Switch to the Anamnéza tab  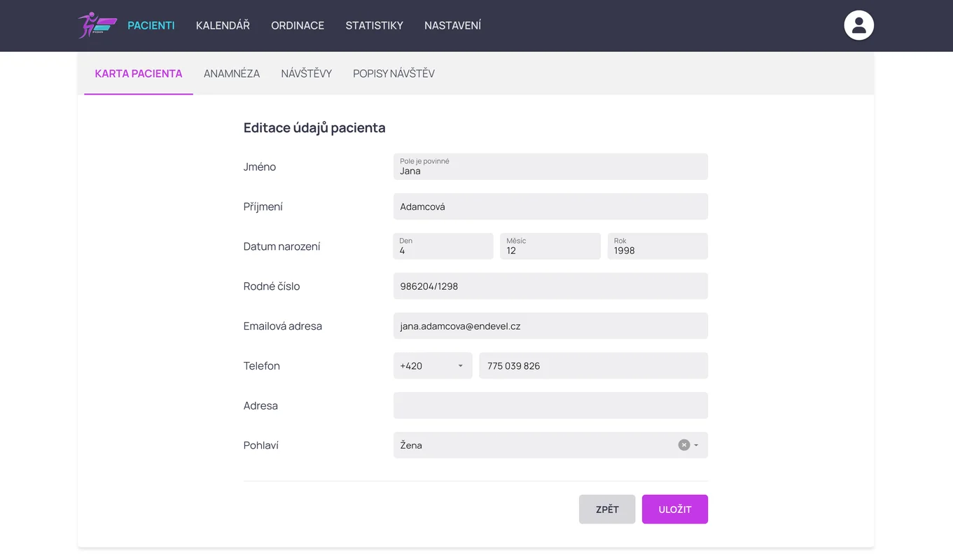pos(232,73)
